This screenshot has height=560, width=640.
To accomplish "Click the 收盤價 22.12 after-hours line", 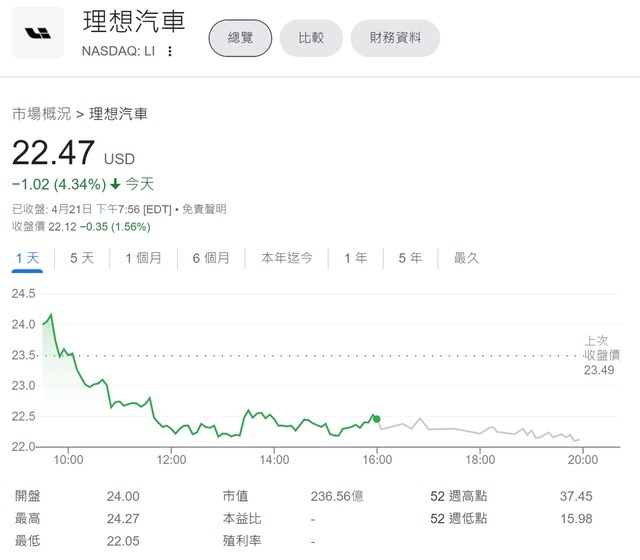I will pyautogui.click(x=81, y=227).
